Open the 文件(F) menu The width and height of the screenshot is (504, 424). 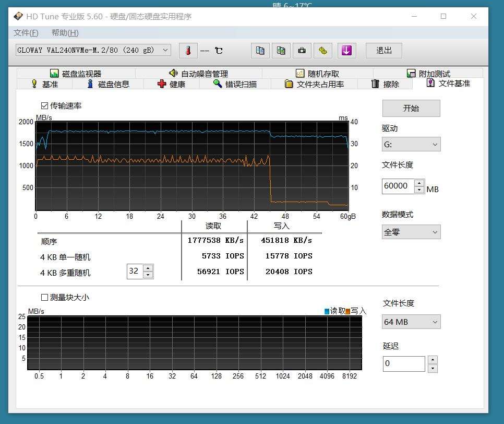pos(26,32)
